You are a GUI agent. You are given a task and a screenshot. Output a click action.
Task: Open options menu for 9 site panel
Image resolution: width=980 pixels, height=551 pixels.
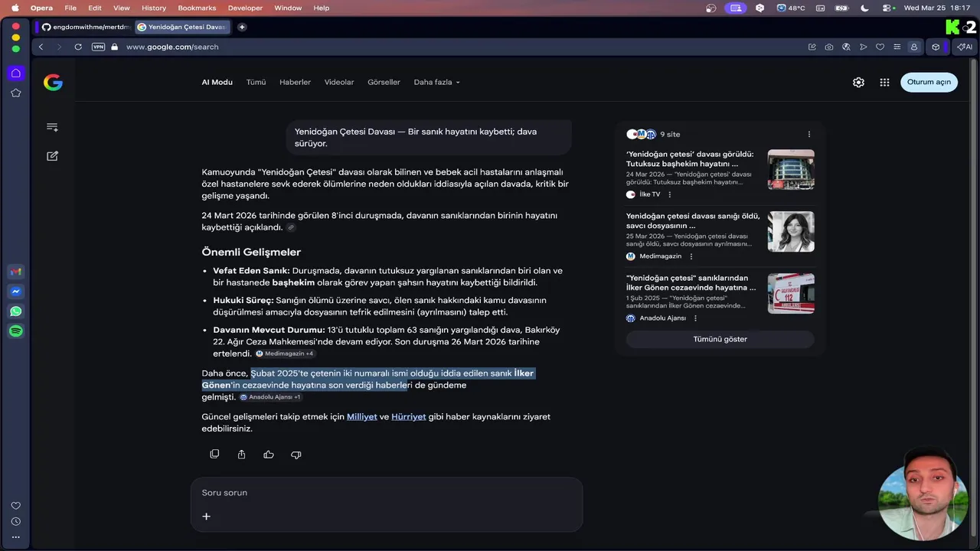[x=808, y=135]
